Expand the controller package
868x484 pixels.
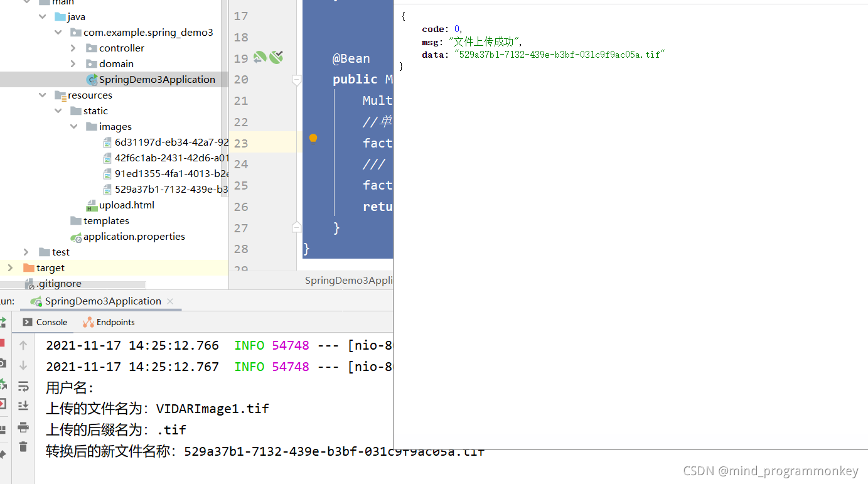(x=73, y=48)
